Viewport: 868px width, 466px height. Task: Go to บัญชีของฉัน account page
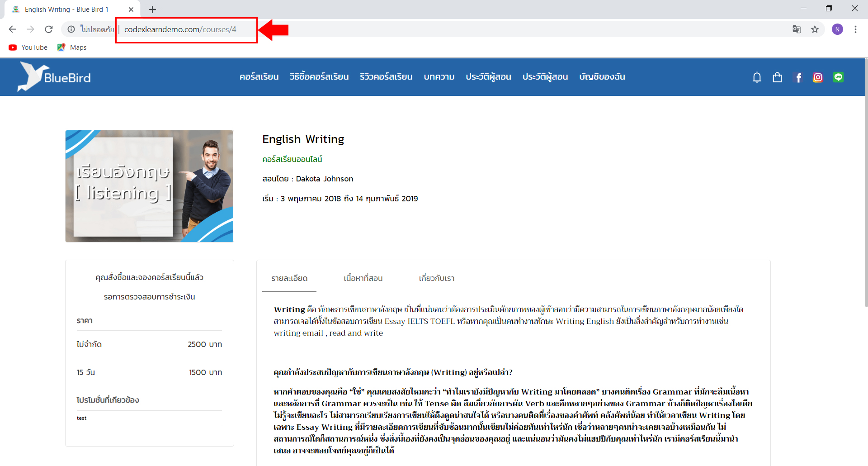coord(602,77)
